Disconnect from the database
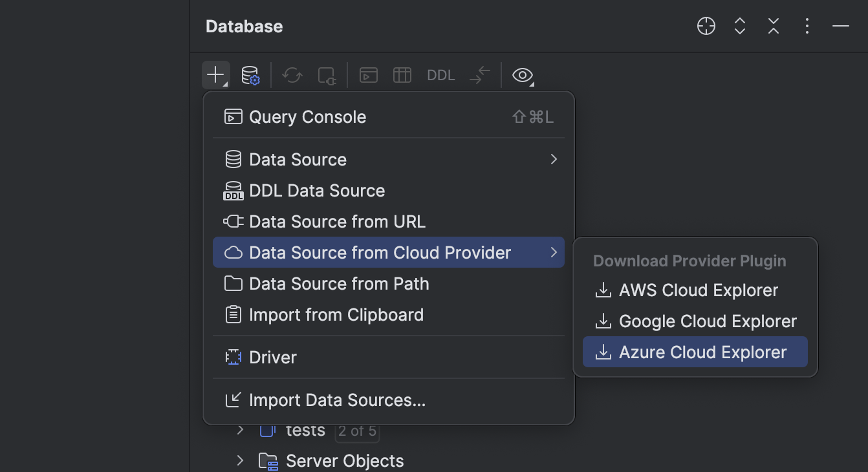Viewport: 868px width, 472px height. (x=327, y=74)
